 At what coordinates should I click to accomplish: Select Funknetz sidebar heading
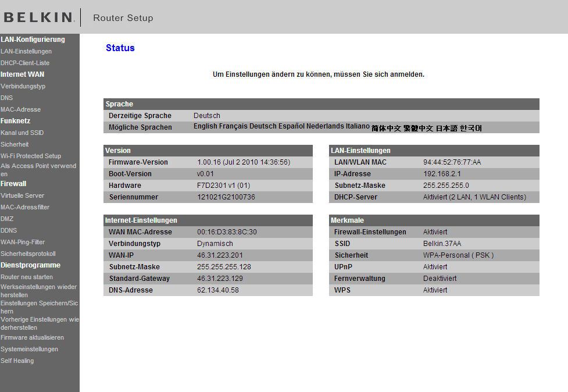click(15, 120)
